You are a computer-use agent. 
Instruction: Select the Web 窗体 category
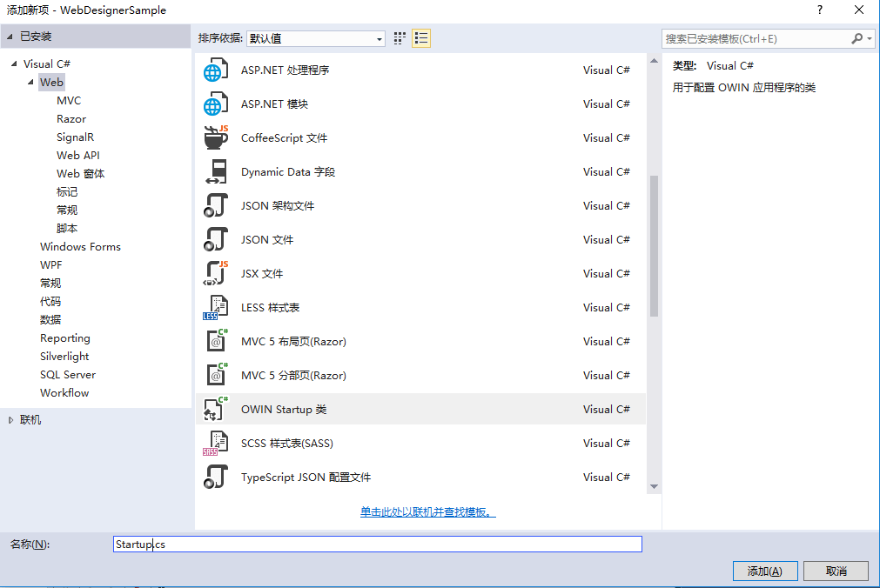coord(80,173)
